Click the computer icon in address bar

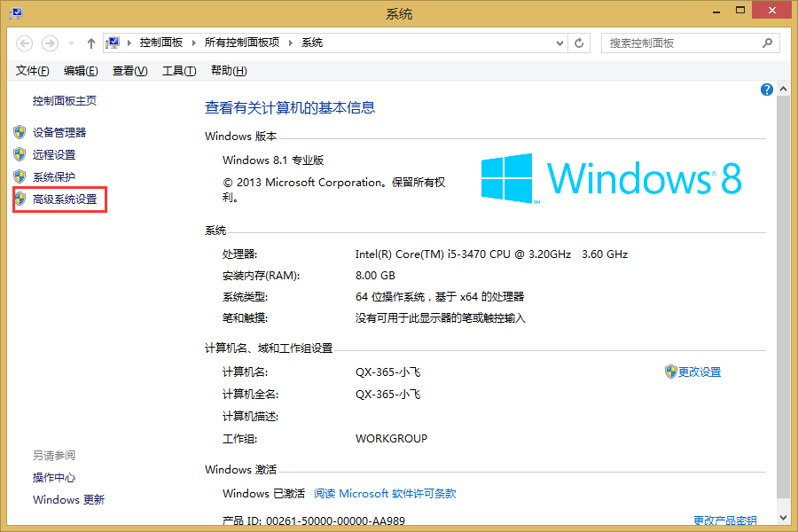click(113, 43)
